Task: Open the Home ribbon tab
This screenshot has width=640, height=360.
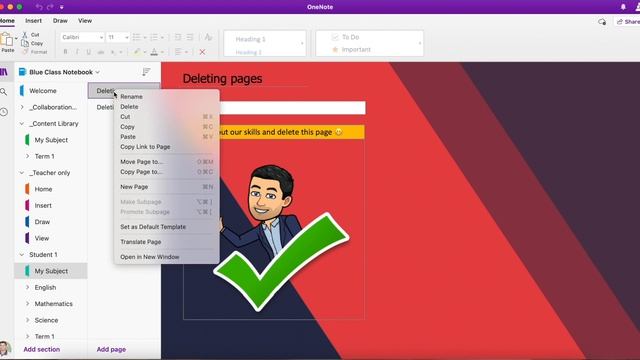Action: tap(7, 20)
